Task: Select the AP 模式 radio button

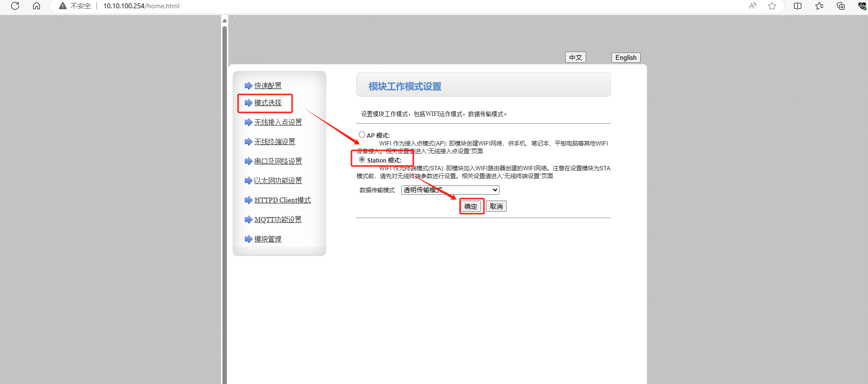Action: [362, 135]
